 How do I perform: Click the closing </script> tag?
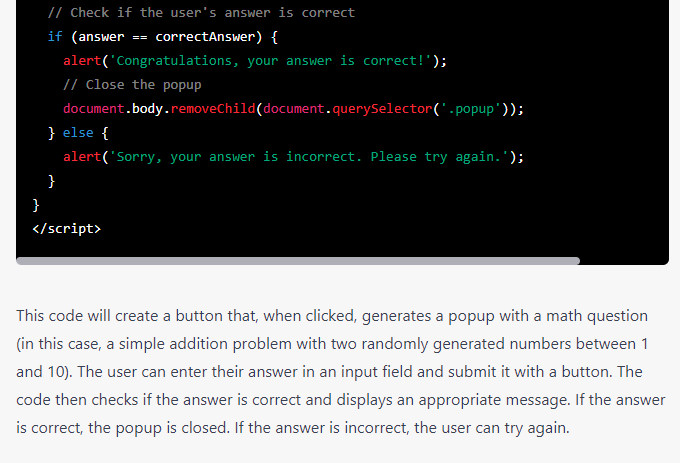click(x=66, y=228)
